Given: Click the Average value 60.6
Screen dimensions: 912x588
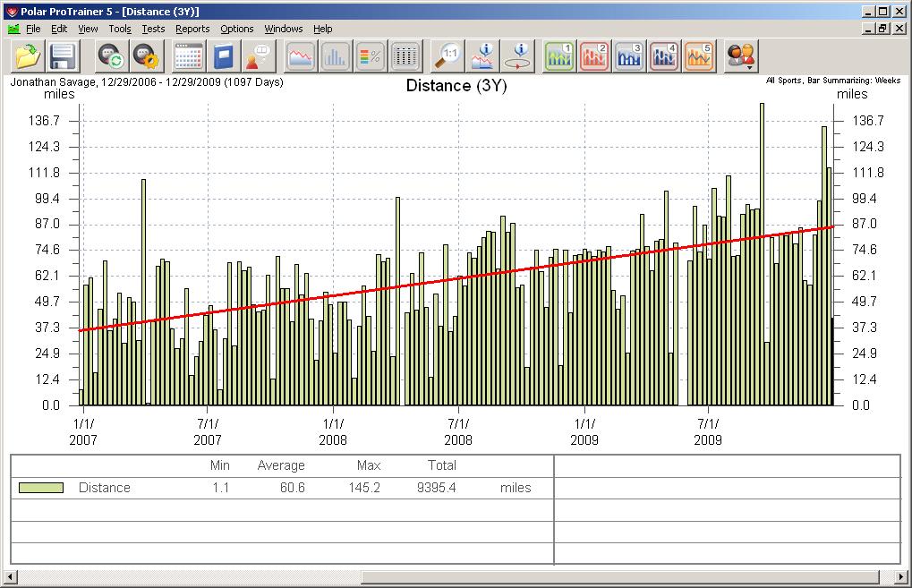Looking at the screenshot, I should pyautogui.click(x=292, y=488).
